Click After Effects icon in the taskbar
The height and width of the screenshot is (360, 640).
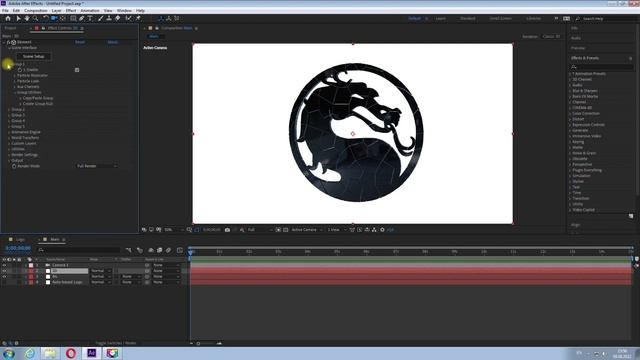pos(91,353)
